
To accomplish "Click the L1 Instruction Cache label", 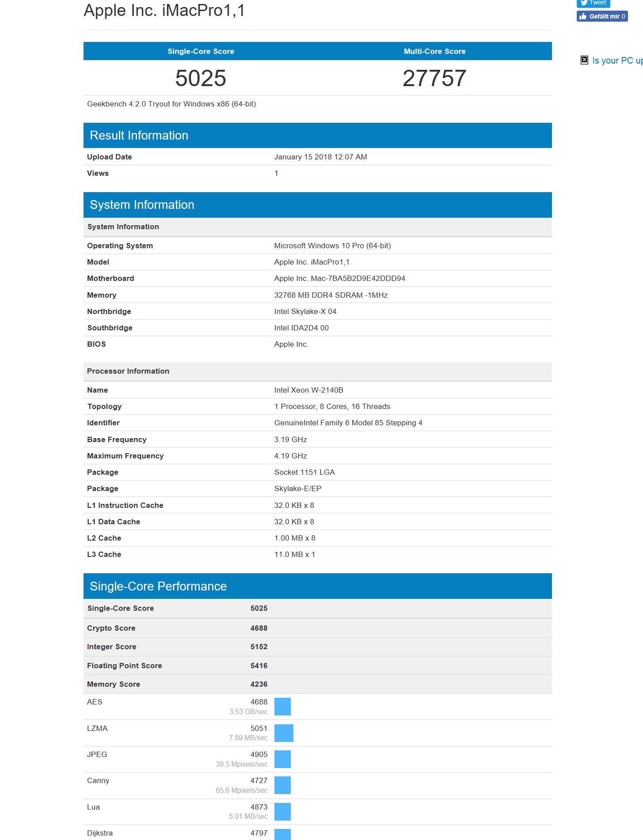I will click(125, 505).
